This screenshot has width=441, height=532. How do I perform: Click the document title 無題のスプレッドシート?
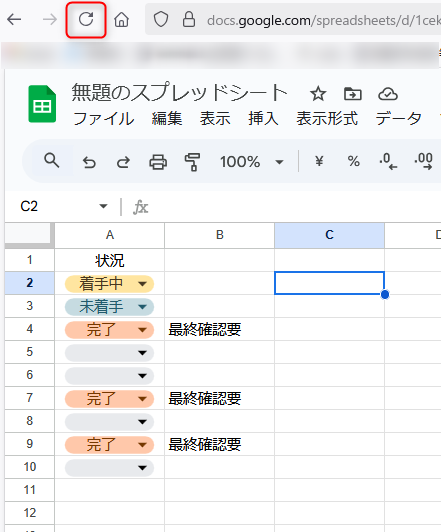[180, 92]
